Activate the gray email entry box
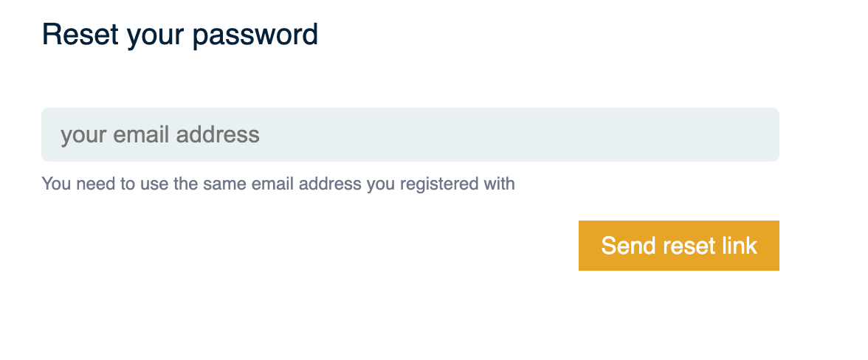Viewport: 868px width, 360px height. (410, 135)
